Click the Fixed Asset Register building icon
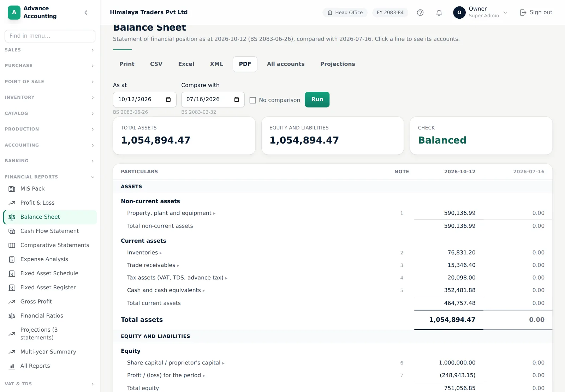Viewport: 565px width, 392px height. pos(12,288)
